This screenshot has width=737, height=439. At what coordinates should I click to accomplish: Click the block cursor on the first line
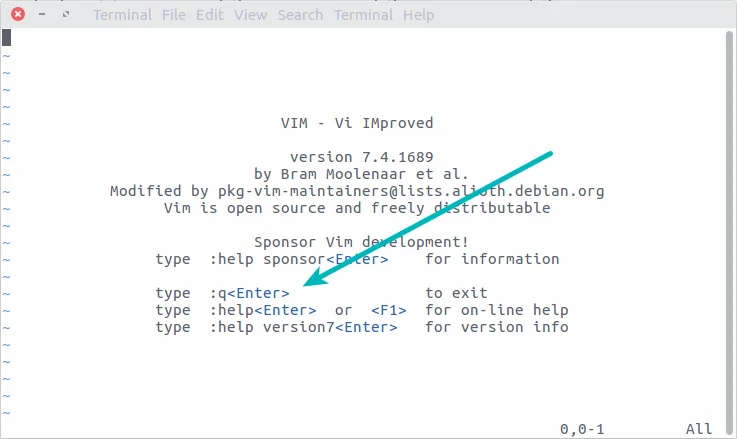click(x=6, y=38)
